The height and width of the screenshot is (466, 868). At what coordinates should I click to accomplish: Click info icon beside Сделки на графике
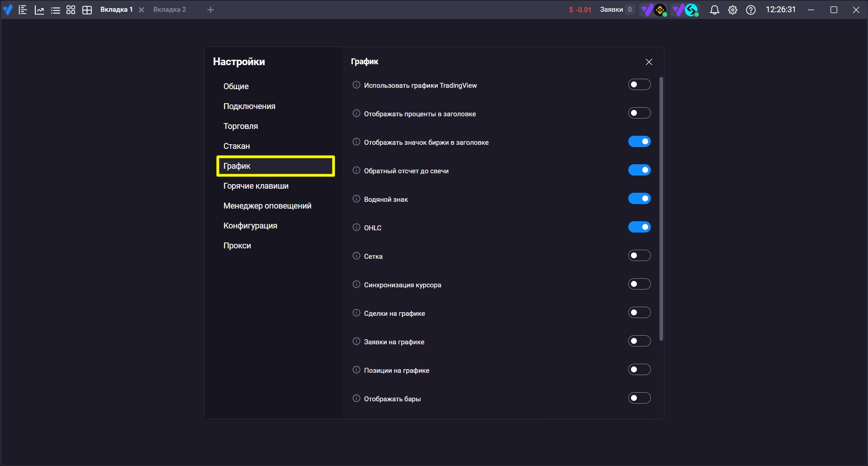pos(356,313)
